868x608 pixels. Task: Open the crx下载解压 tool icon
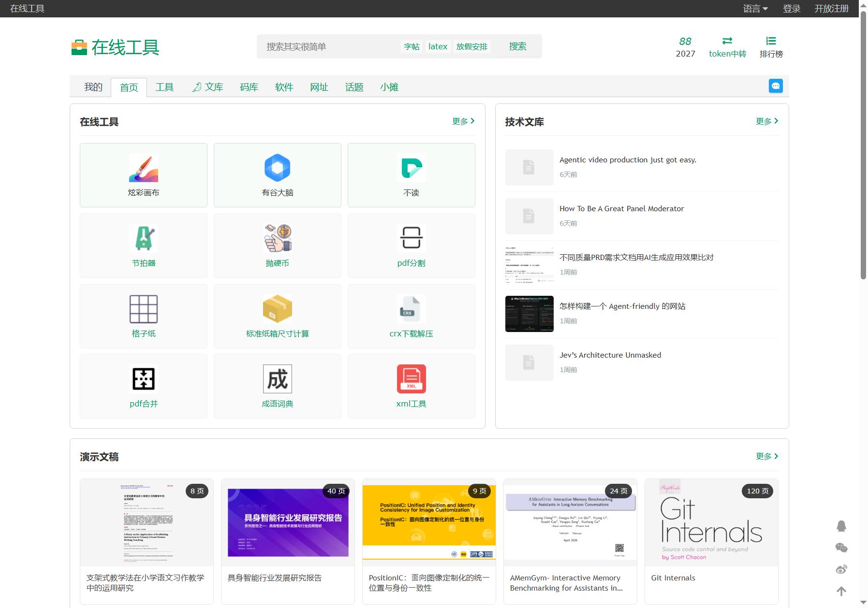tap(412, 309)
